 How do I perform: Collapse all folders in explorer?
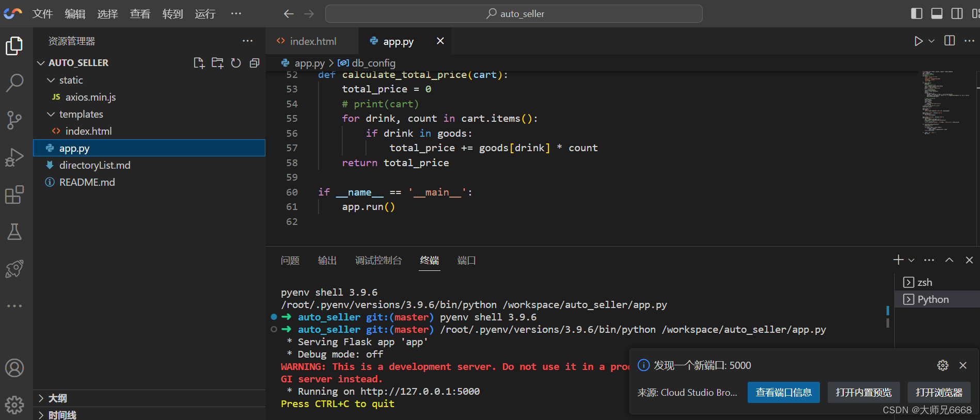(x=255, y=63)
